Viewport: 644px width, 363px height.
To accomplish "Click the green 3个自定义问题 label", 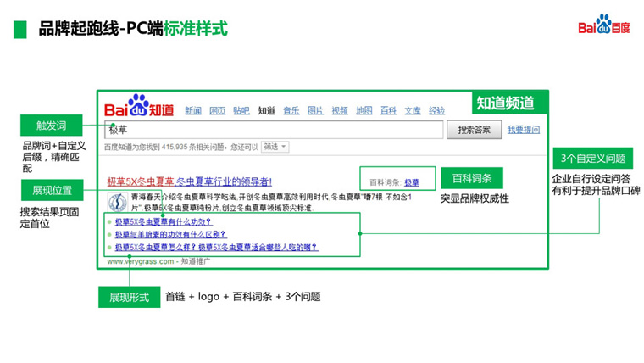I will point(593,159).
